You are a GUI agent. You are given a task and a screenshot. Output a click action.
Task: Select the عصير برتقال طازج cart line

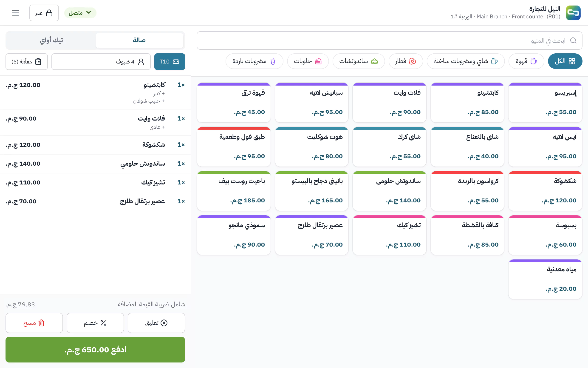pos(95,201)
